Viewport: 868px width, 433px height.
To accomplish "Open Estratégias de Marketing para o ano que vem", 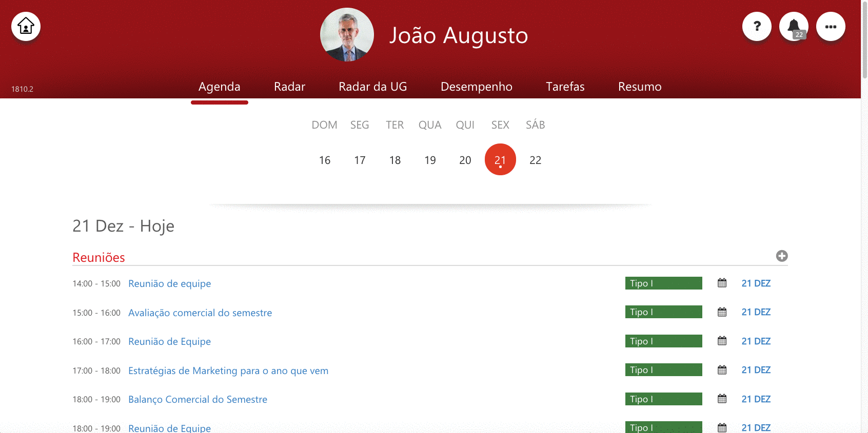I will (228, 370).
